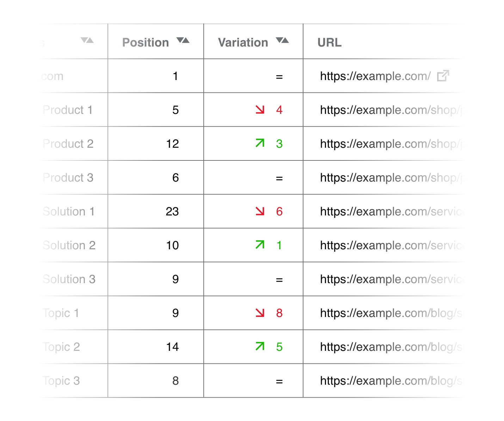Open the external link icon beside example.com URL
This screenshot has width=504, height=421.
tap(443, 76)
